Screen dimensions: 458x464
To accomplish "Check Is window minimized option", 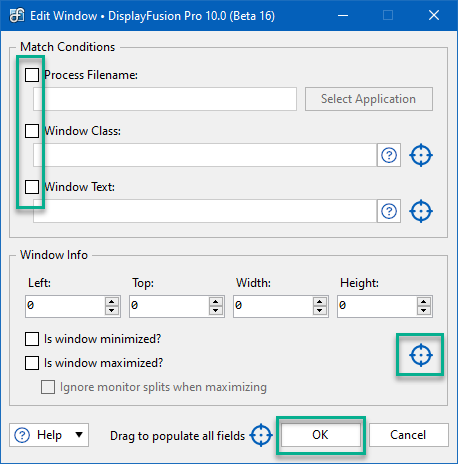I will pyautogui.click(x=32, y=339).
